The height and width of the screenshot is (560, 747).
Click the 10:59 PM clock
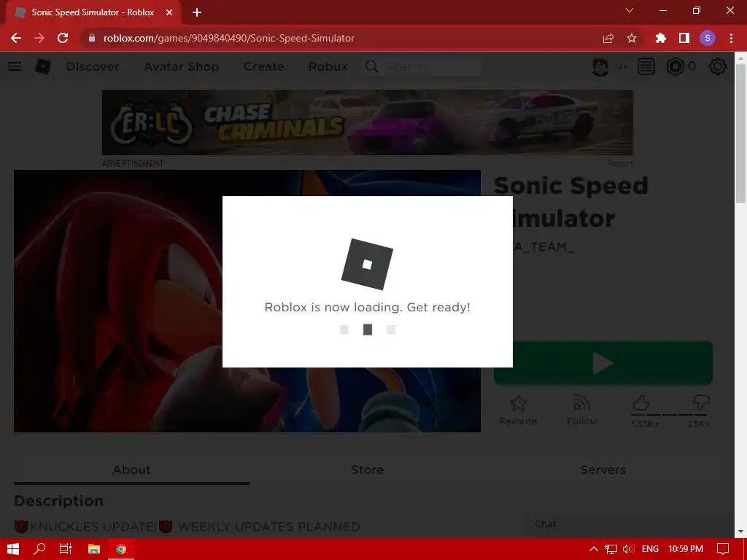tap(686, 549)
